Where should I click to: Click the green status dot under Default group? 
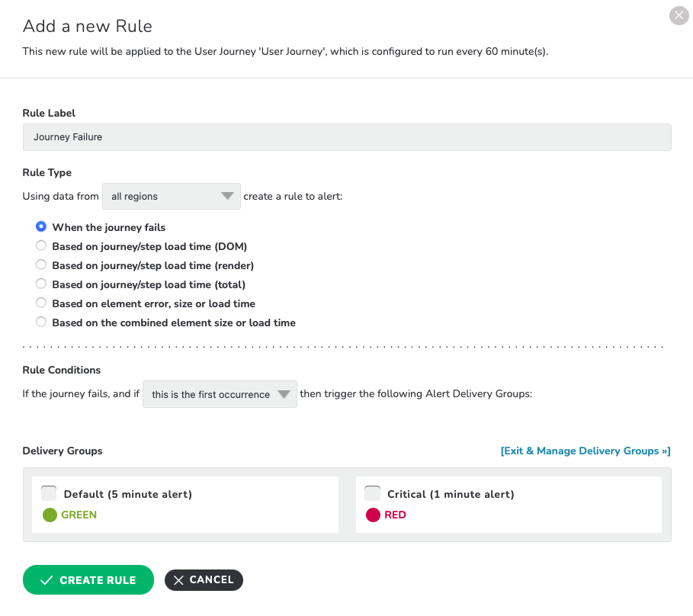50,515
